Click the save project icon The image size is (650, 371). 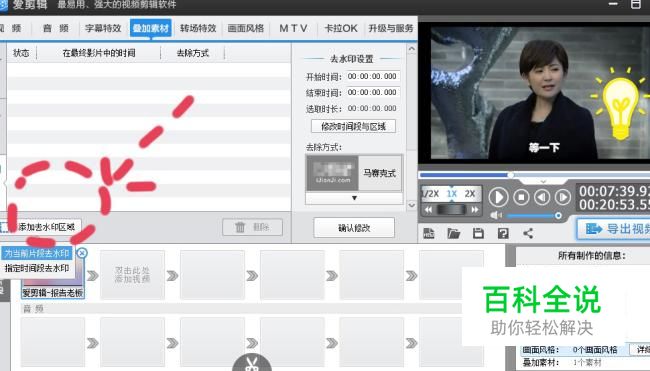click(x=478, y=233)
